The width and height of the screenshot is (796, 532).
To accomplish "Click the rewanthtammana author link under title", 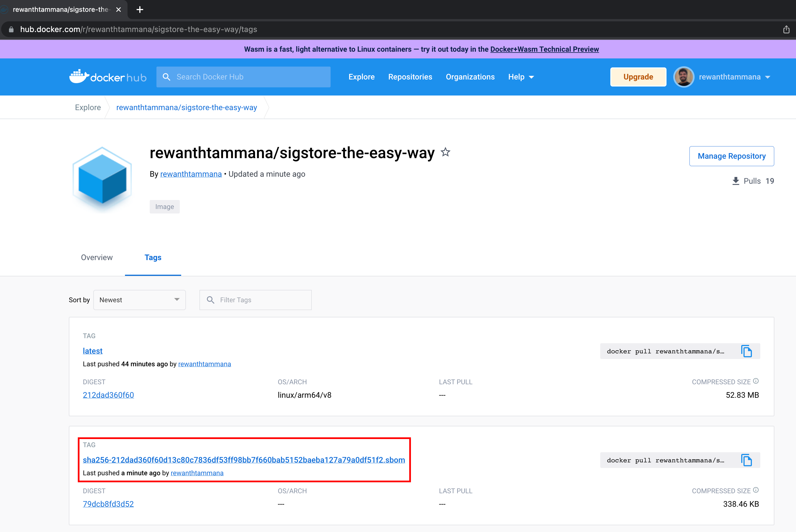I will pos(191,174).
